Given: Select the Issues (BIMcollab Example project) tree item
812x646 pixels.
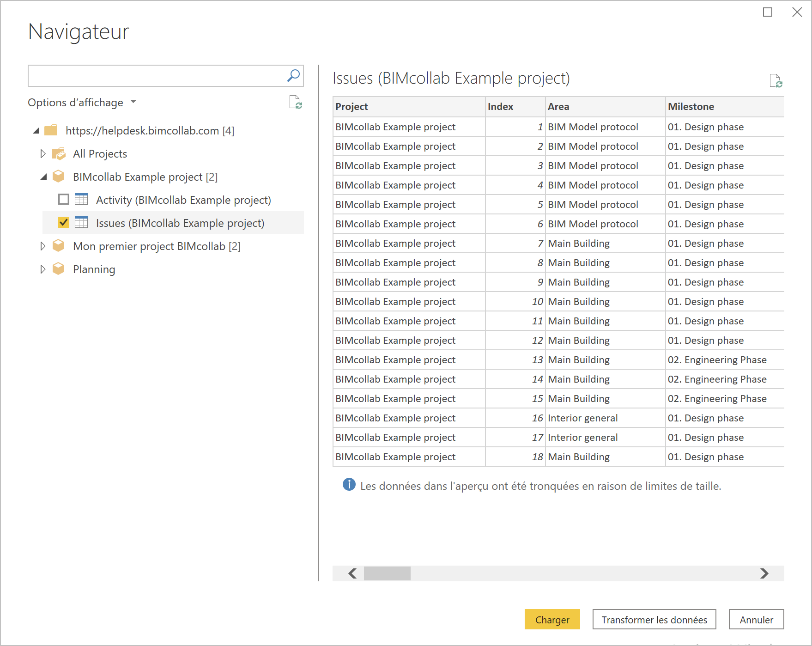Looking at the screenshot, I should (173, 223).
